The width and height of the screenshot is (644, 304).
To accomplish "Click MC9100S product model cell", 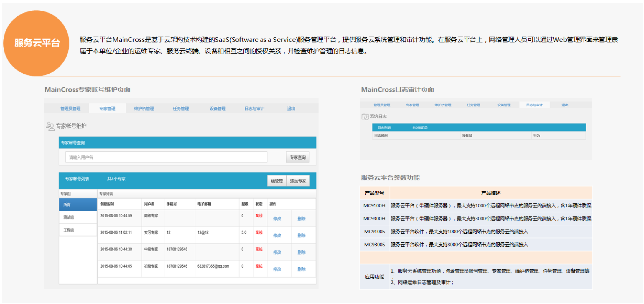I will click(374, 232).
